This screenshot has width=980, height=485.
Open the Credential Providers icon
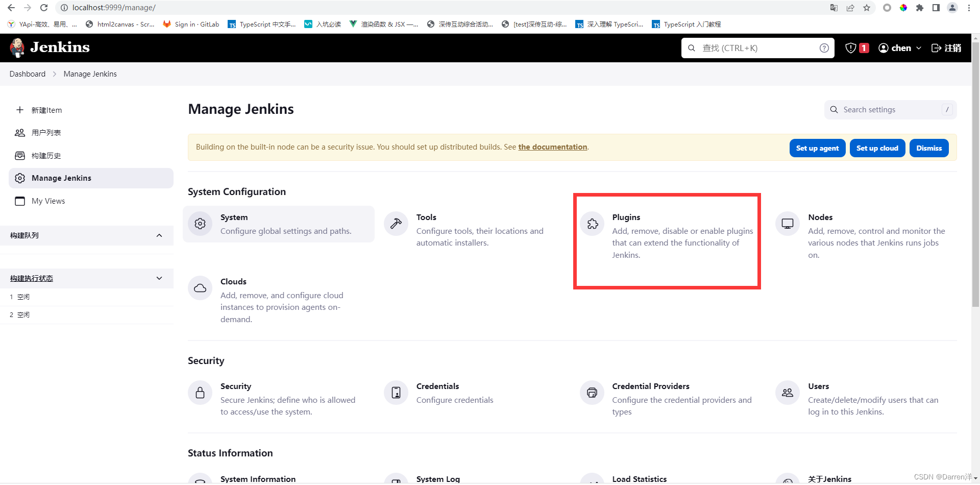click(592, 393)
